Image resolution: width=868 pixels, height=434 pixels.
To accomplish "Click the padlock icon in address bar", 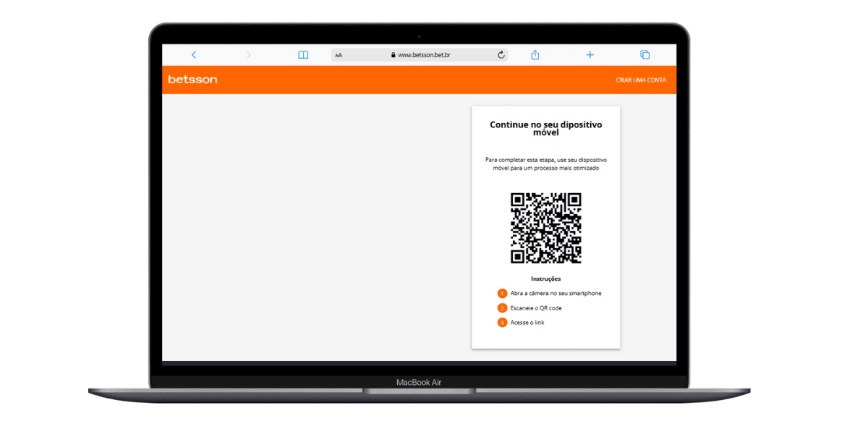I will [393, 55].
